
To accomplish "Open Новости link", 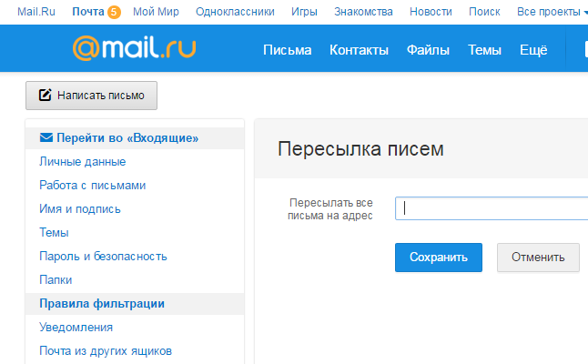I will (x=431, y=12).
